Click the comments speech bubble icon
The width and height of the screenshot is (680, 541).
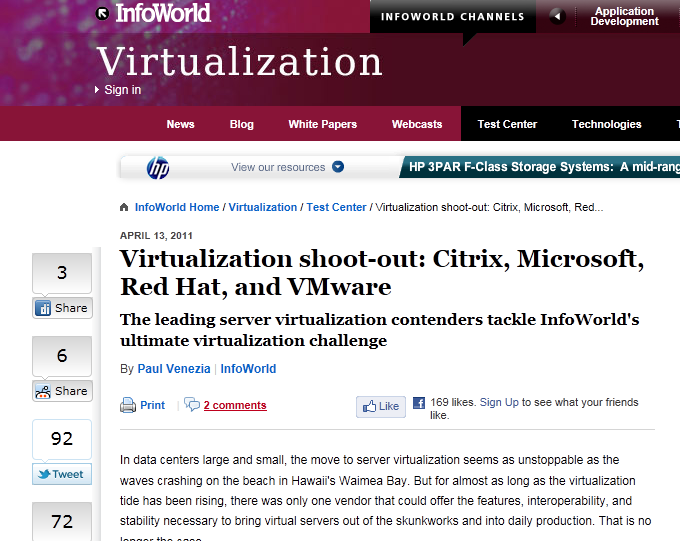(192, 404)
